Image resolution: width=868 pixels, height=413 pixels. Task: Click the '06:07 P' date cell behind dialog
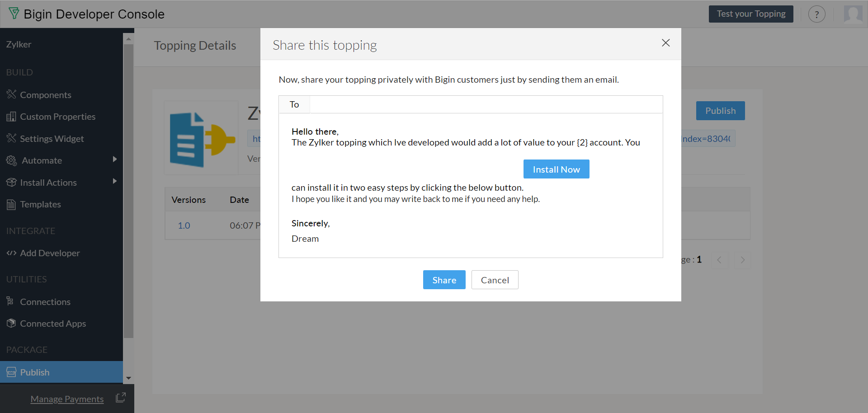(245, 225)
